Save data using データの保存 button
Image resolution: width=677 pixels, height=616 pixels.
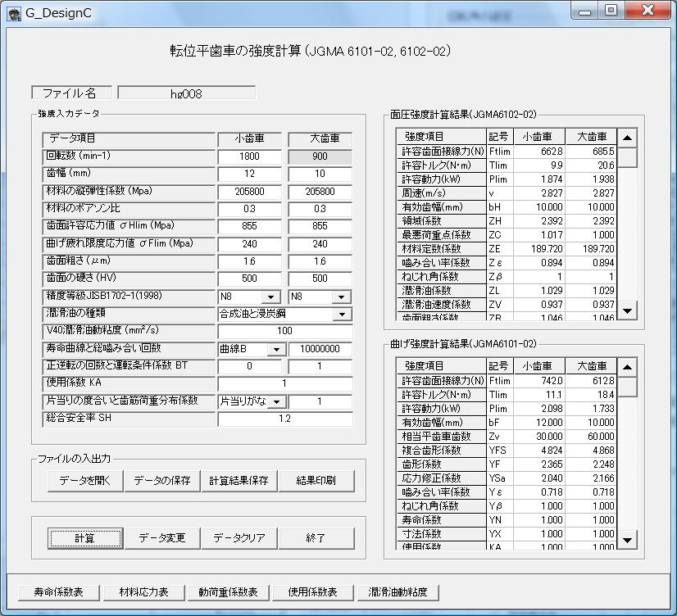click(161, 481)
